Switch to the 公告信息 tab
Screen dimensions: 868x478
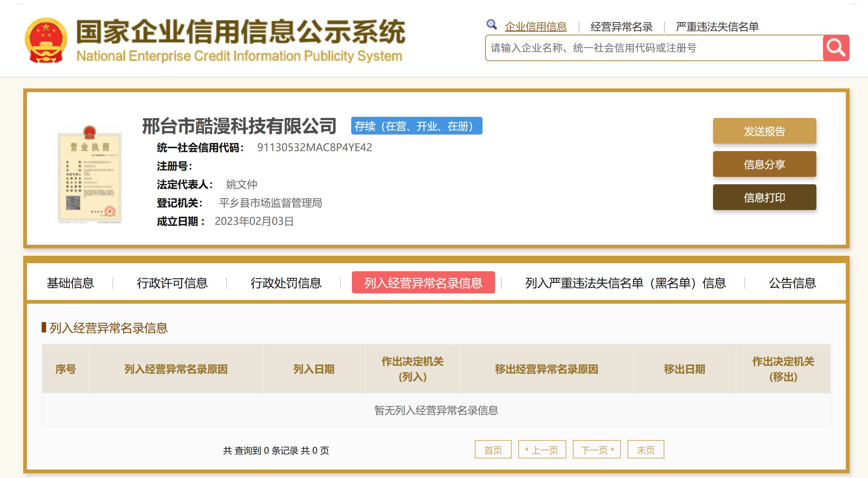tap(792, 283)
